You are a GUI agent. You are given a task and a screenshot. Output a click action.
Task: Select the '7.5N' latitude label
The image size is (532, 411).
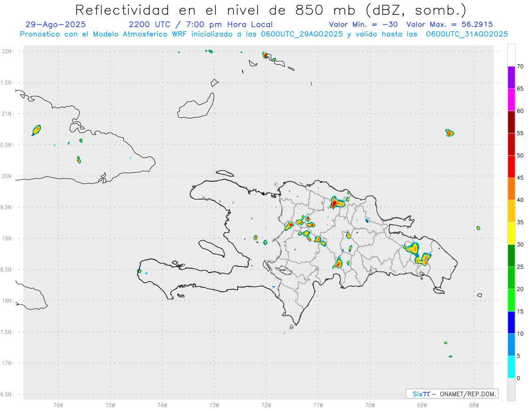pos(6,332)
